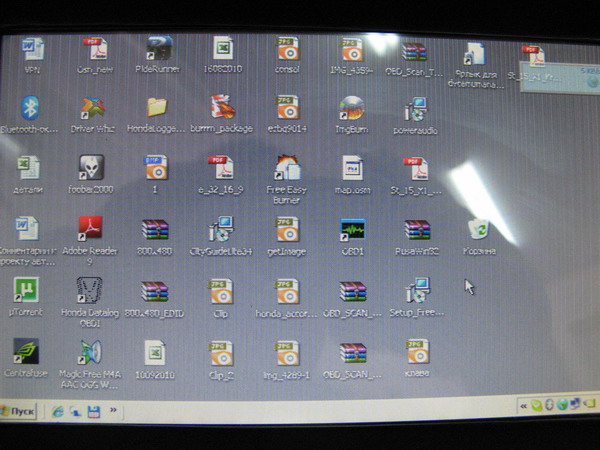This screenshot has height=450, width=600.
Task: Open the клава JPG image
Action: pyautogui.click(x=417, y=351)
